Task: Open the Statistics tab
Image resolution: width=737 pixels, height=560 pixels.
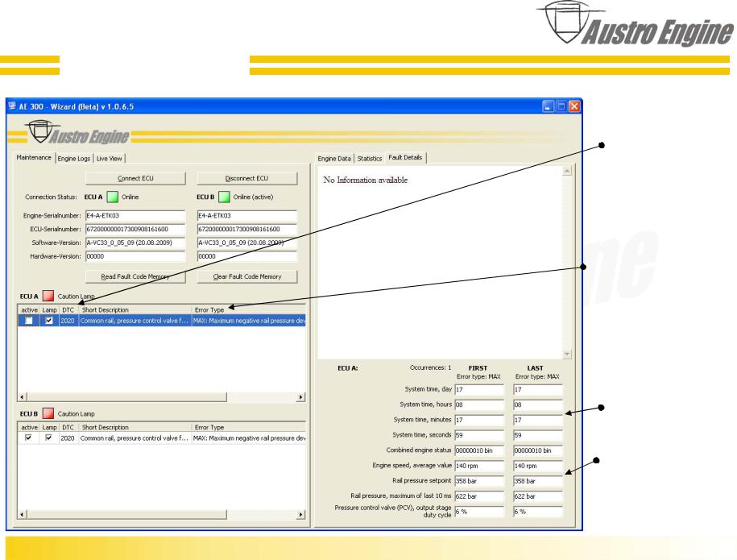Action: [x=370, y=159]
